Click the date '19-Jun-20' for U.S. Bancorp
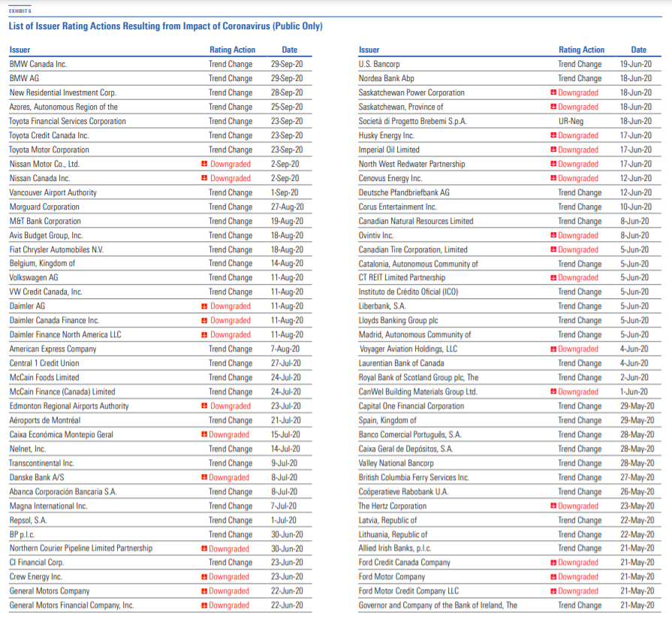 click(x=636, y=65)
